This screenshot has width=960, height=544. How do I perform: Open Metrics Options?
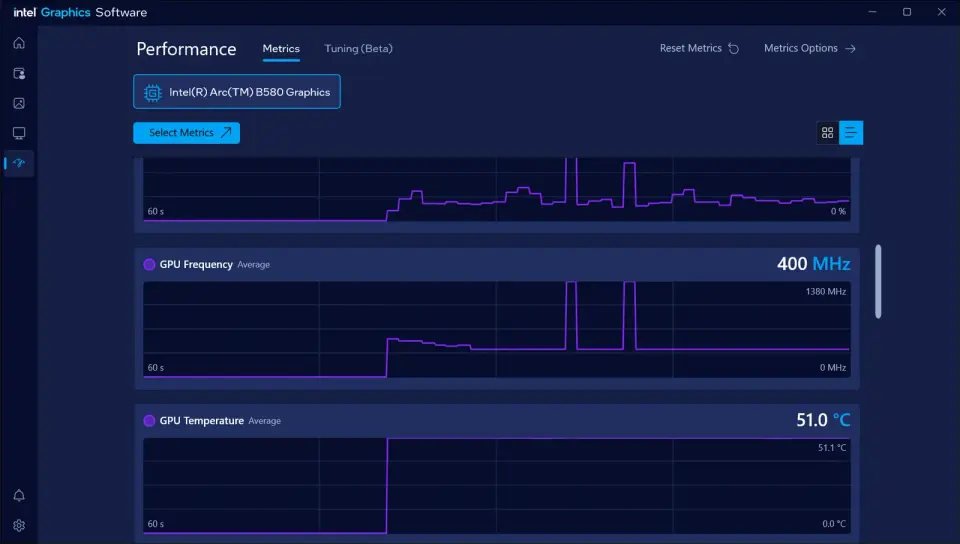(x=809, y=48)
